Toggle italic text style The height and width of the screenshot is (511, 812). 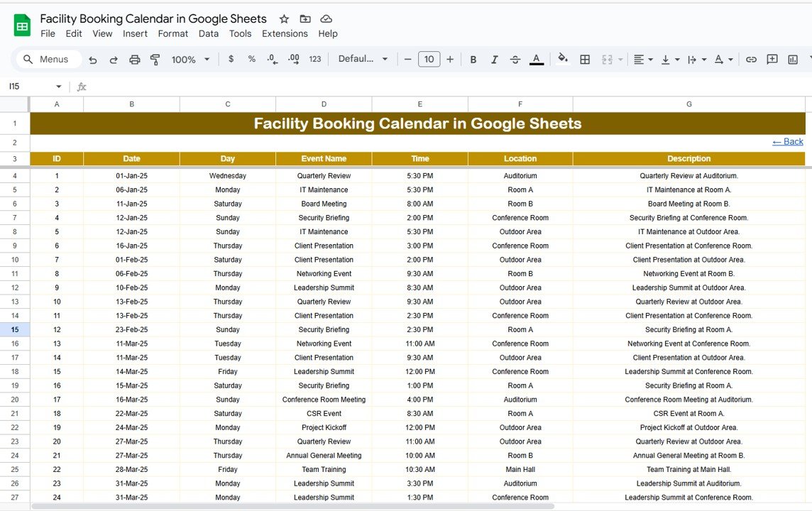point(494,60)
